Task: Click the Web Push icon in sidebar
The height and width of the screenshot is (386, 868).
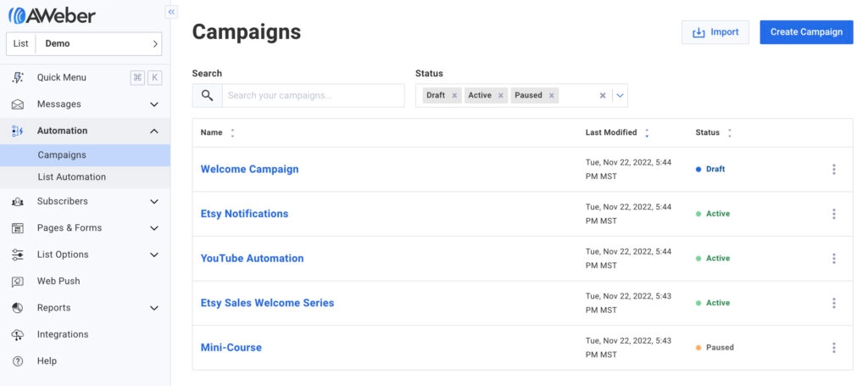Action: (18, 281)
